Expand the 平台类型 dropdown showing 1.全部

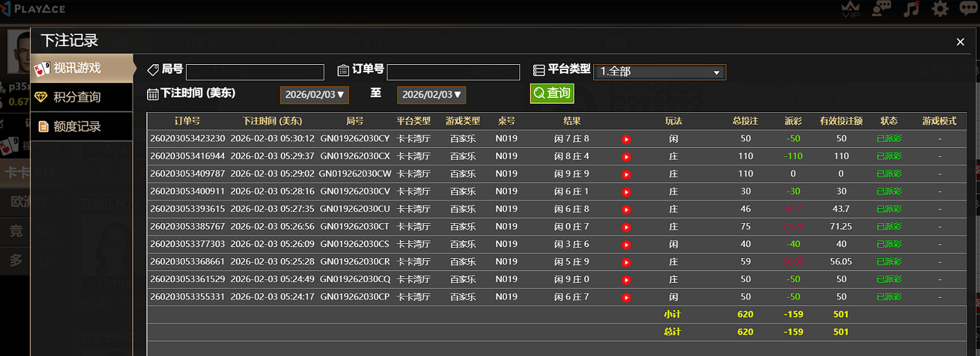pos(659,72)
